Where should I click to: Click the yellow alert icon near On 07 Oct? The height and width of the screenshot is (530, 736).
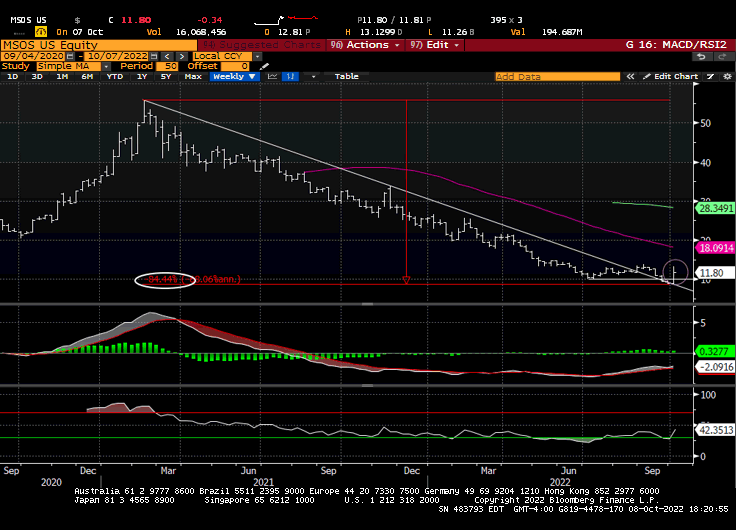click(x=41, y=32)
